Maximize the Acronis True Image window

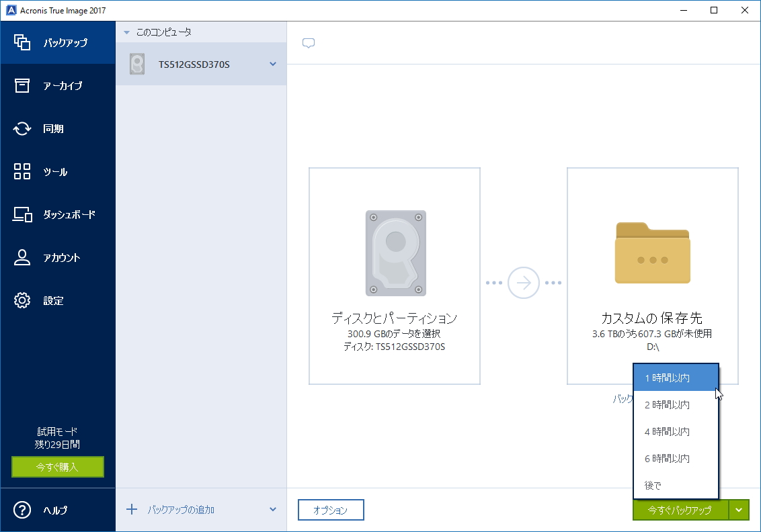pyautogui.click(x=714, y=10)
